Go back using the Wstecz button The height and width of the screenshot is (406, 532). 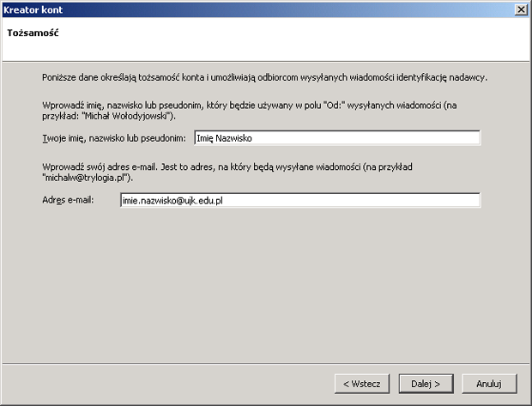pos(362,383)
